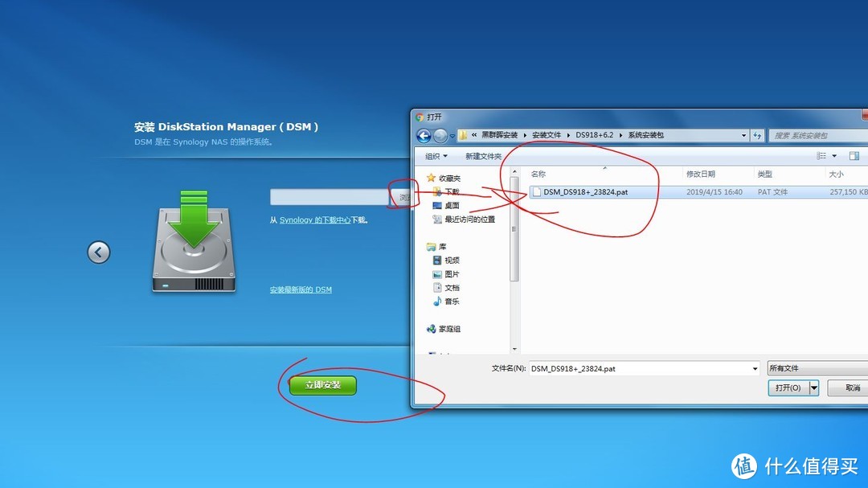Click the 系统安装包 breadcrumb segment
868x488 pixels.
[x=645, y=135]
